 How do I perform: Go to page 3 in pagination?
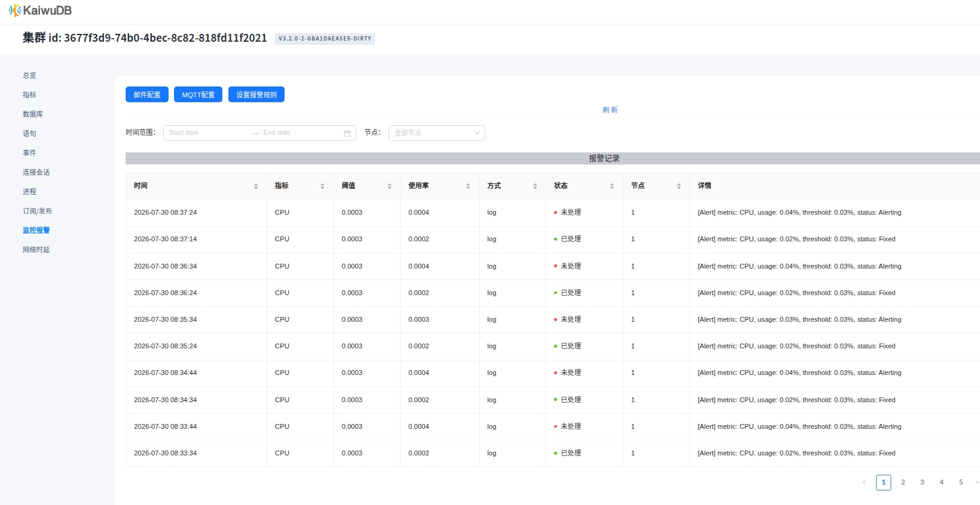click(x=922, y=483)
